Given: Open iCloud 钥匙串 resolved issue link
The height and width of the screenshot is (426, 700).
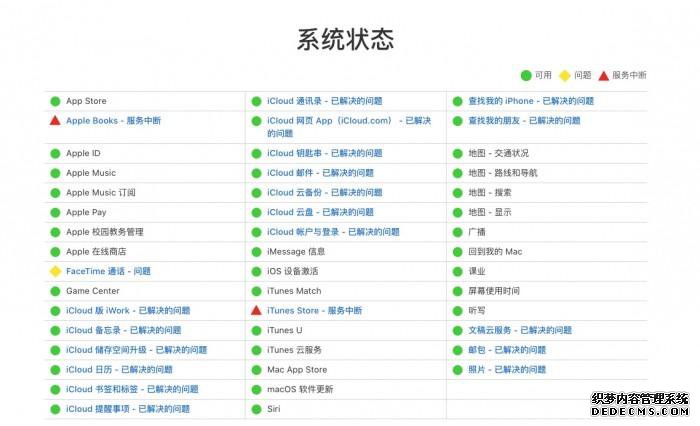Looking at the screenshot, I should pos(325,153).
